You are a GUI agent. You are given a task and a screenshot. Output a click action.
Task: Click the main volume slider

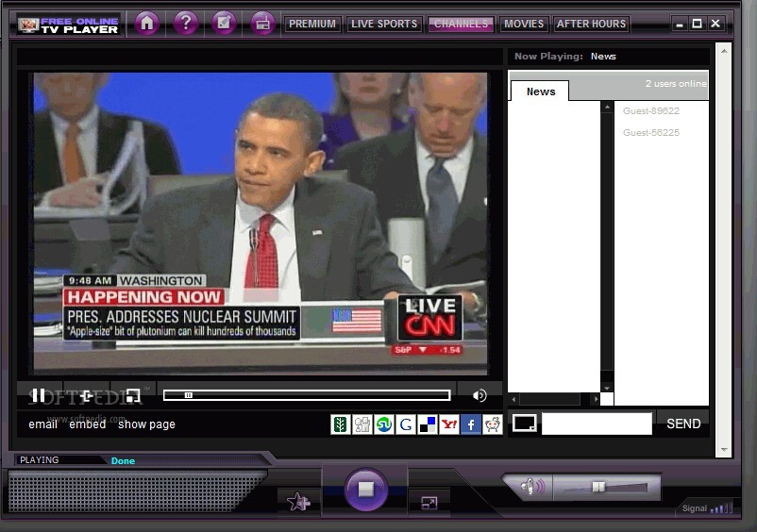click(x=605, y=488)
